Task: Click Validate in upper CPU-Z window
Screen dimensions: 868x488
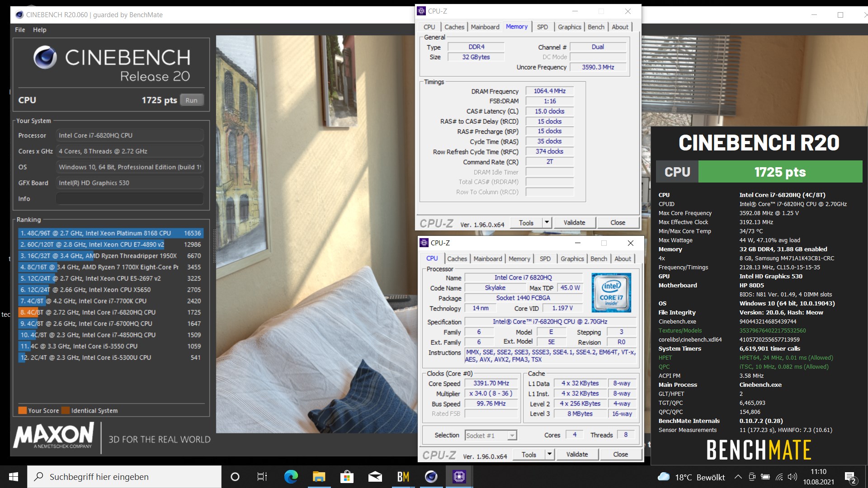Action: 574,223
